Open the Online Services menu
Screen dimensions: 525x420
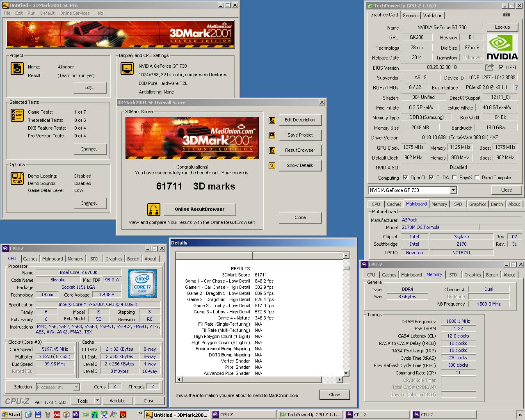[x=74, y=13]
